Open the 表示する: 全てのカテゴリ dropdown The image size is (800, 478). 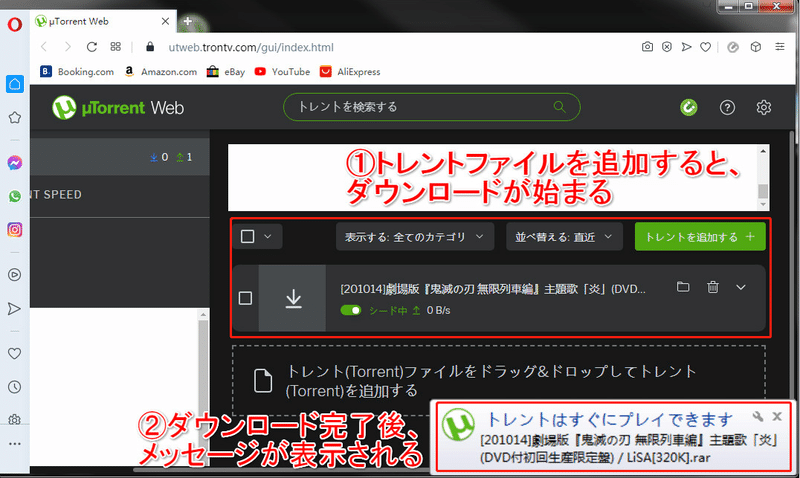415,237
